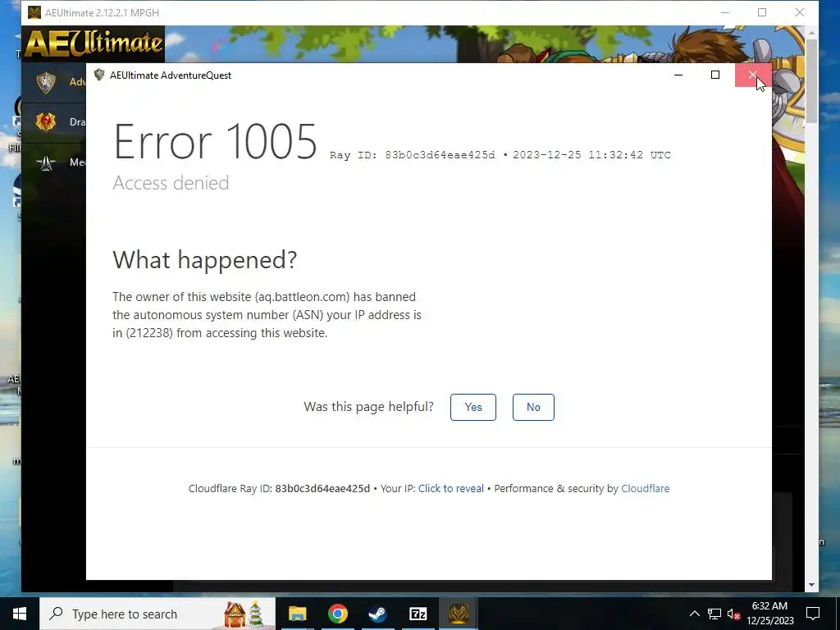Launch Google Chrome from the taskbar

point(337,614)
